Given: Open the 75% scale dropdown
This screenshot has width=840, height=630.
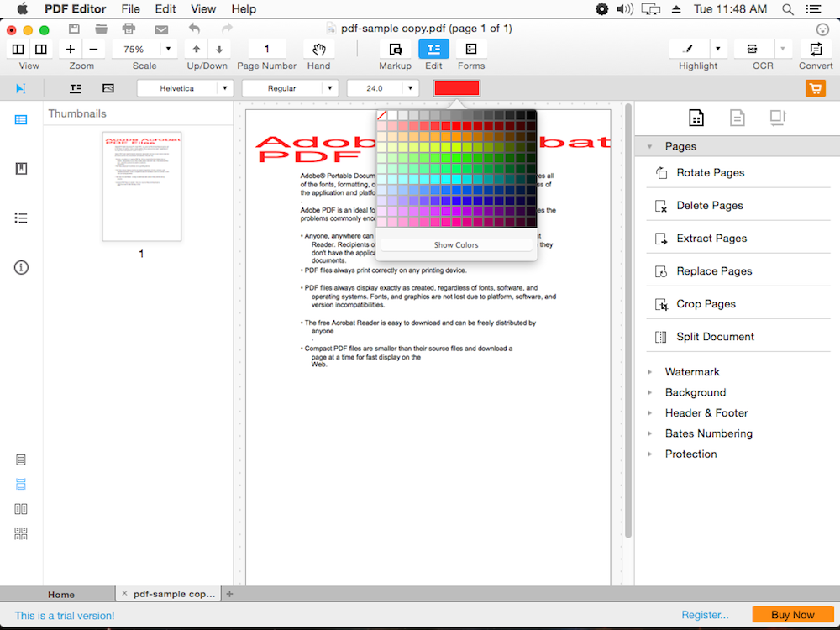Looking at the screenshot, I should click(168, 50).
